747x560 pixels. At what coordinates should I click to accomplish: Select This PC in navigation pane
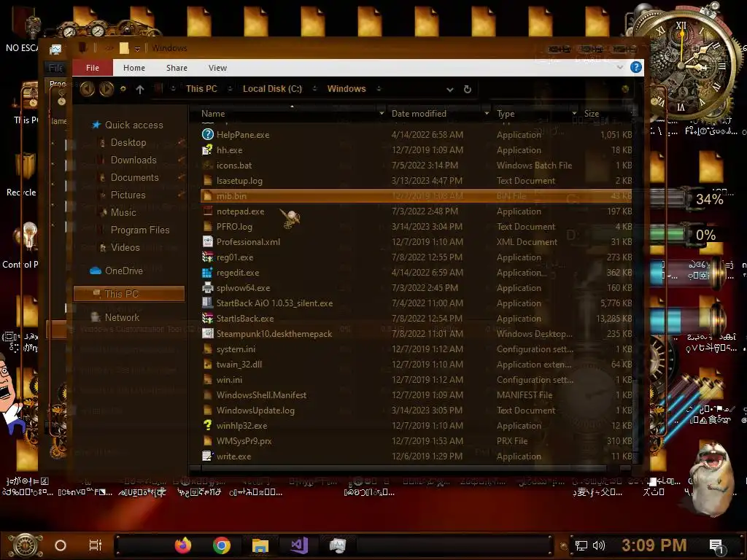pyautogui.click(x=128, y=294)
